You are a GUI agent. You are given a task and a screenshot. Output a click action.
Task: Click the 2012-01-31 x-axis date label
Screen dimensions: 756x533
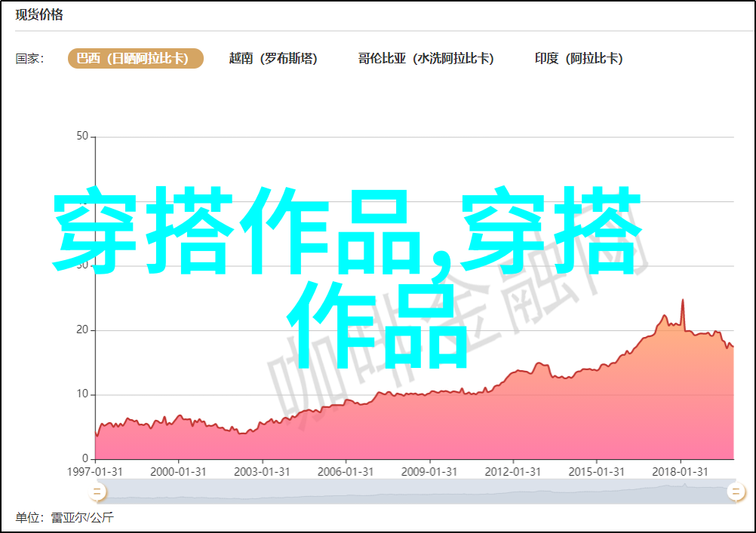[x=513, y=471]
